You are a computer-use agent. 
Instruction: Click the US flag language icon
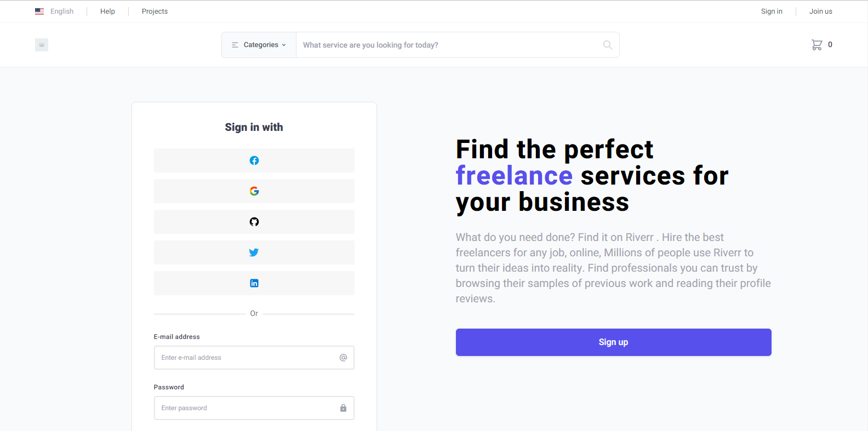[x=39, y=12]
